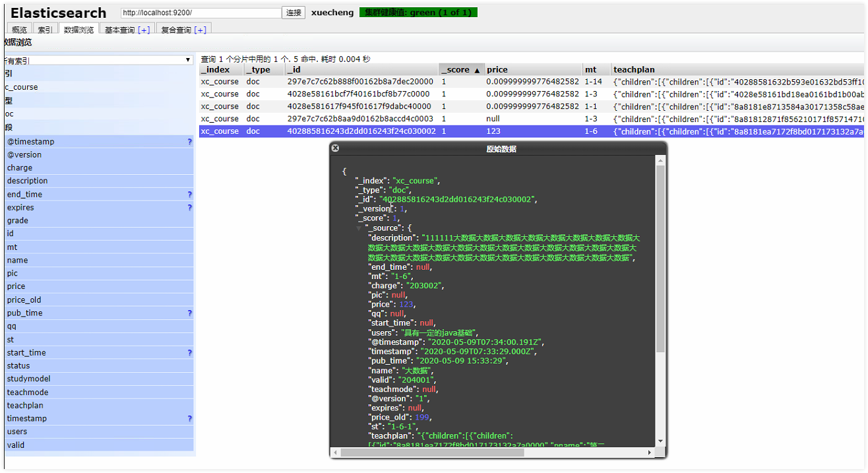
Task: Click the xc_course index in the left list
Action: pos(99,87)
